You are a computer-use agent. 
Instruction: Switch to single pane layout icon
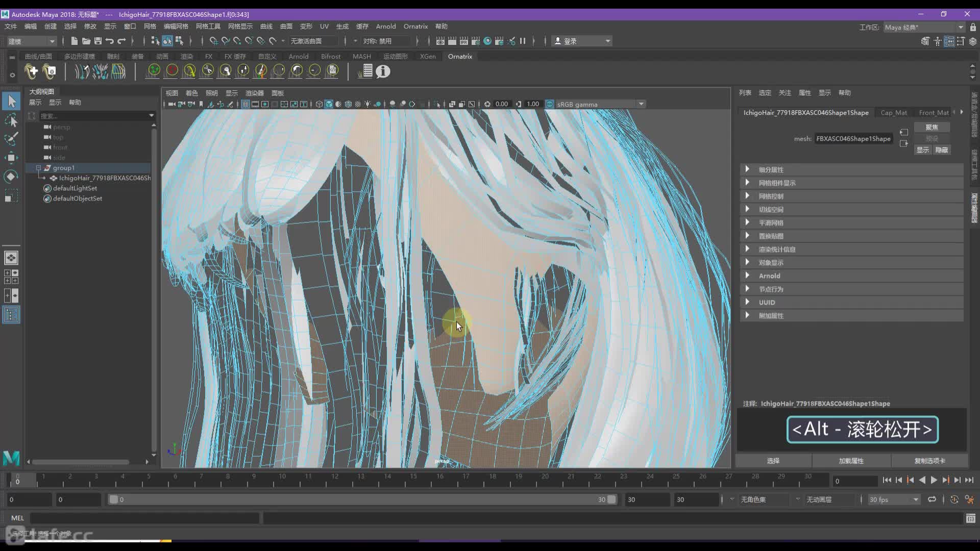[x=11, y=258]
